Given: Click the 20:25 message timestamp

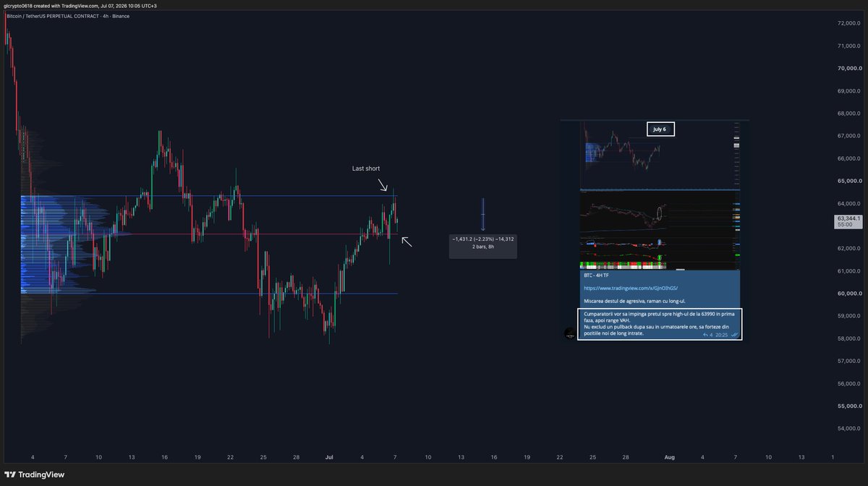Looking at the screenshot, I should (x=722, y=335).
